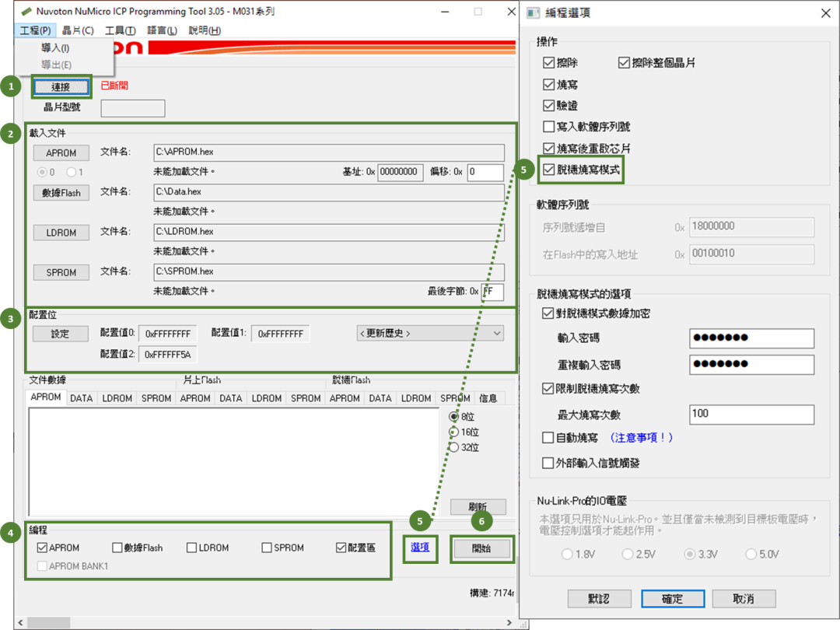Click the 開始 start button
This screenshot has height=630, width=840.
coord(481,548)
